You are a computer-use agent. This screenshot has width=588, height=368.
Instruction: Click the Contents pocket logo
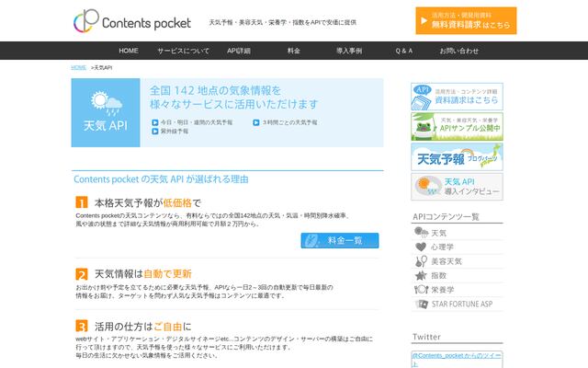(x=132, y=21)
